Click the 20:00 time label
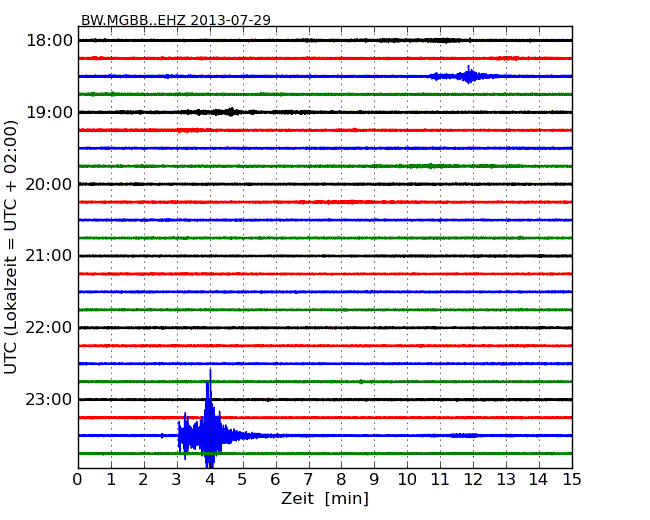 (x=49, y=184)
